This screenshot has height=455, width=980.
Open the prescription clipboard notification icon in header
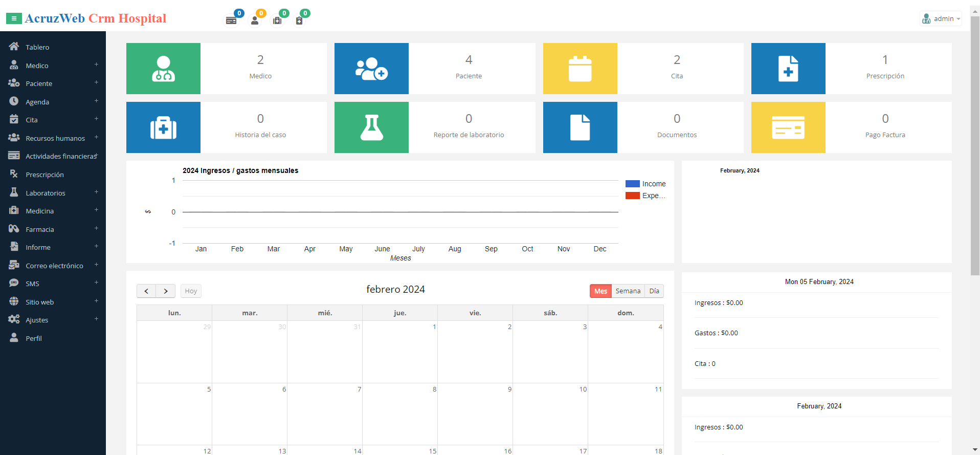299,20
